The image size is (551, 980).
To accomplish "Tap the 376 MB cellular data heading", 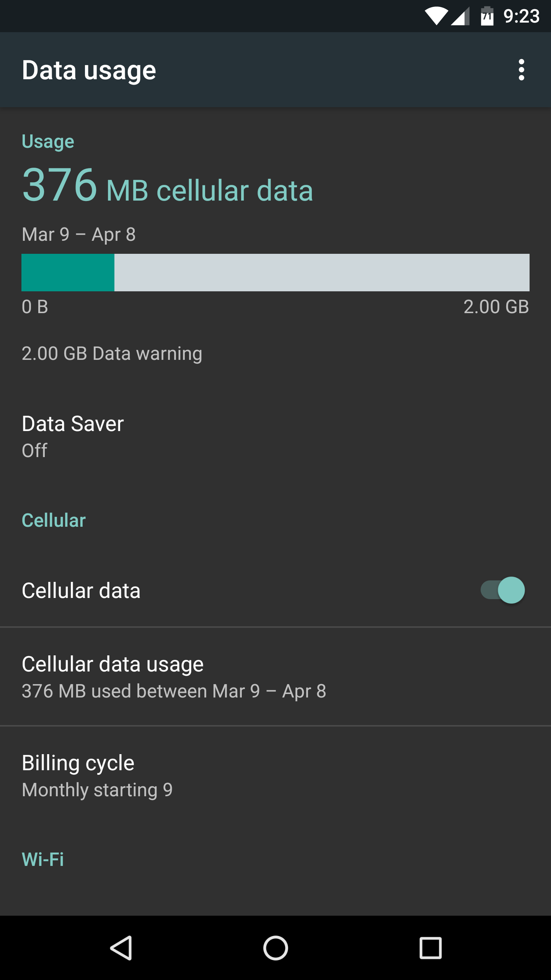I will tap(168, 186).
